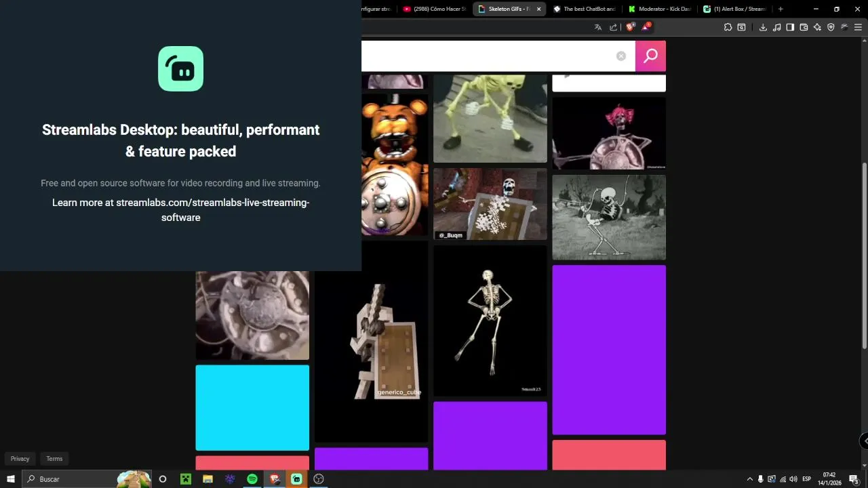Open File Explorer from the taskbar
This screenshot has height=488, width=868.
208,479
